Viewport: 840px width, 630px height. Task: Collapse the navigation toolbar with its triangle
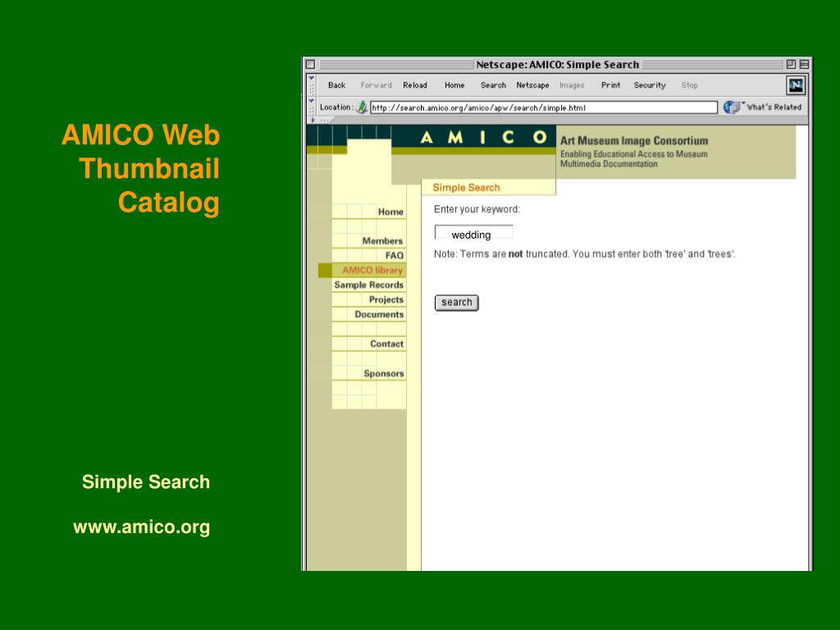[311, 78]
